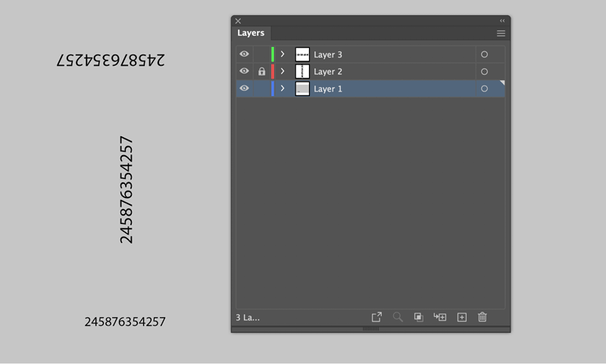Target Layer 3 appearance circle
Screen dimensions: 606x364
[x=484, y=54]
